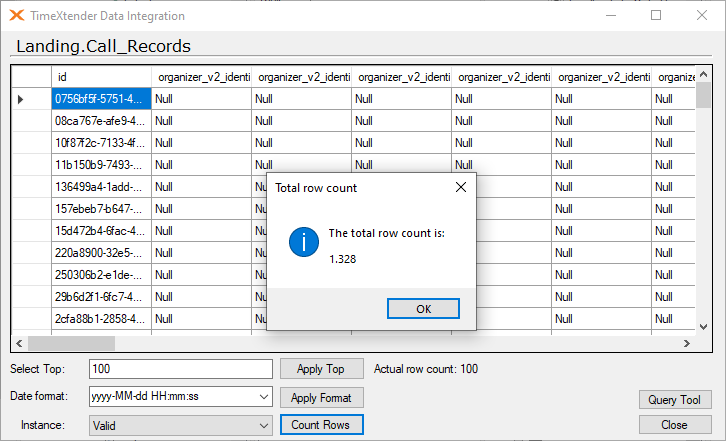Viewport: 726px width, 441px height.
Task: Select cell 157ebeb7-b647-...
Action: pyautogui.click(x=101, y=209)
